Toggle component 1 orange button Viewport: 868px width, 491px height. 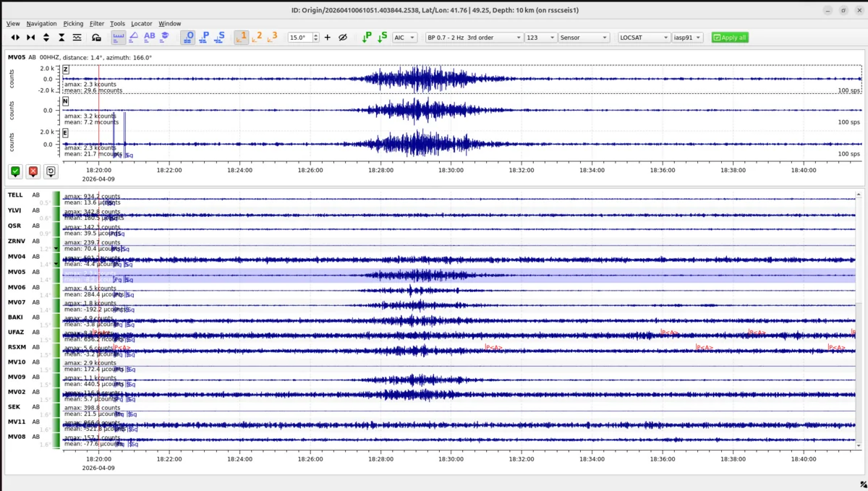pyautogui.click(x=242, y=37)
